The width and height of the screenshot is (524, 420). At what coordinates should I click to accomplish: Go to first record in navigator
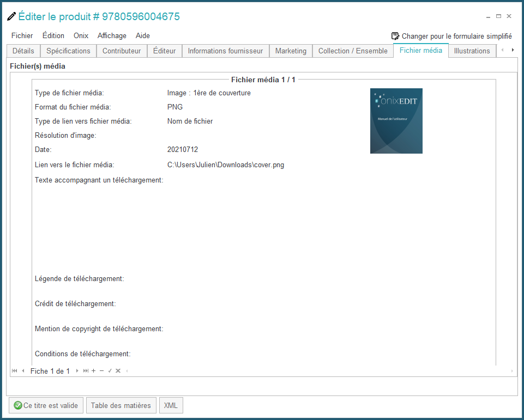point(14,370)
